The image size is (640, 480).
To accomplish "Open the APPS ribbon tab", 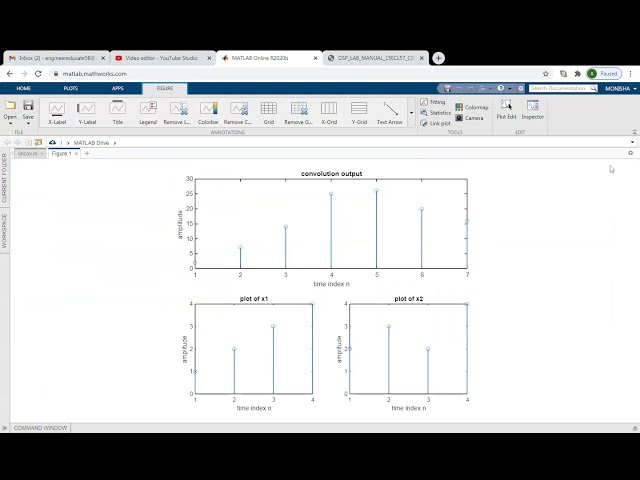I will pyautogui.click(x=117, y=88).
